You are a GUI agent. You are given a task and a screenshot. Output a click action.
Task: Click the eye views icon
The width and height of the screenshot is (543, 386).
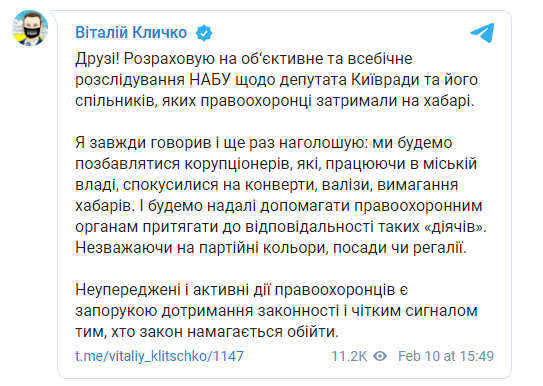[x=380, y=356]
